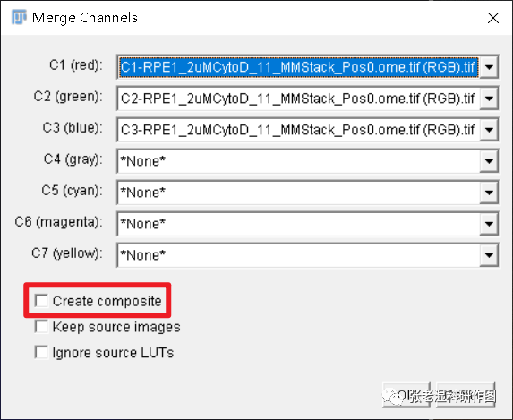Image resolution: width=513 pixels, height=420 pixels.
Task: Expand the C6 (magenta) dropdown arrow
Action: coord(489,224)
